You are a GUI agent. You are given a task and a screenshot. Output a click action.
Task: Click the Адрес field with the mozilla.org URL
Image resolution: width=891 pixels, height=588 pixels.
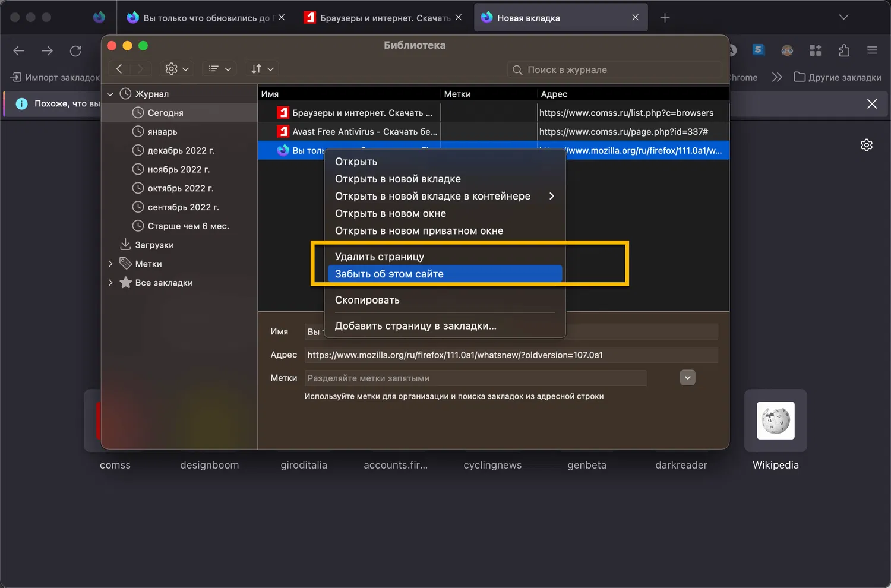pos(511,355)
